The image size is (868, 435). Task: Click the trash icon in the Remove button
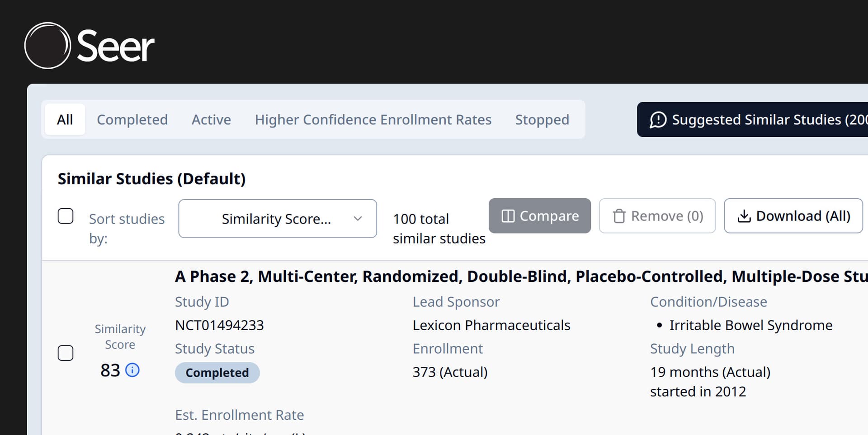619,216
